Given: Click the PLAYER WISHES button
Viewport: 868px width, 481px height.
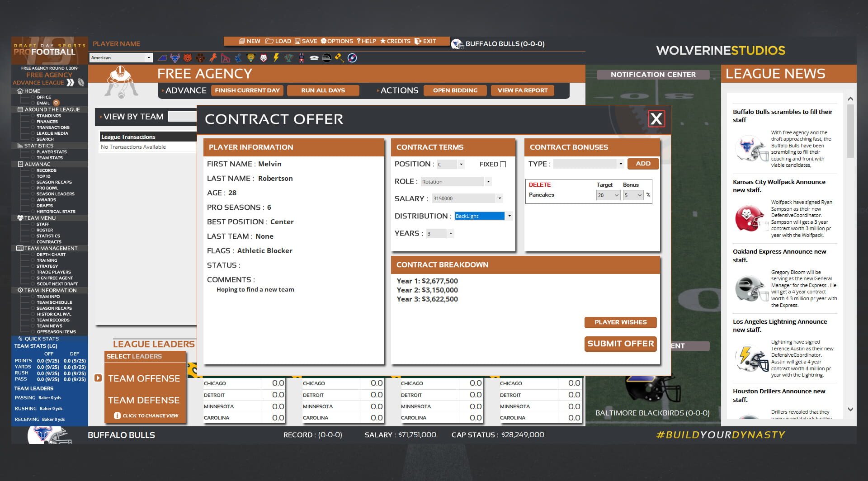Looking at the screenshot, I should (x=620, y=322).
